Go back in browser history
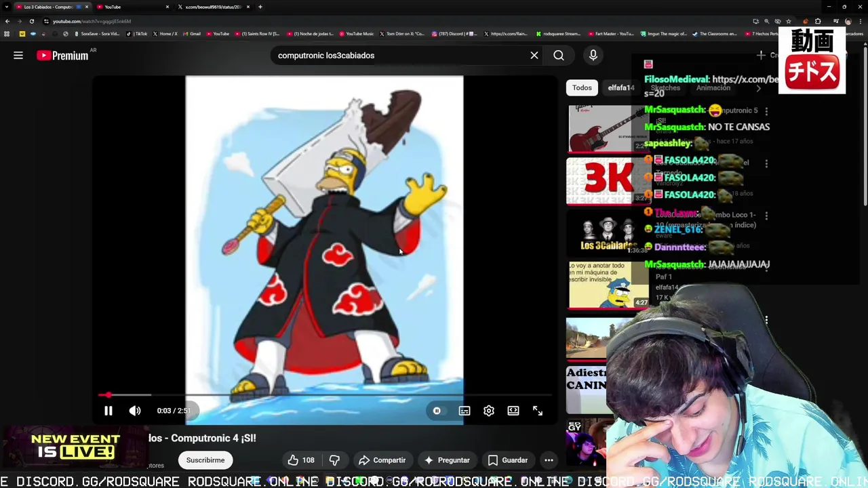 point(7,21)
